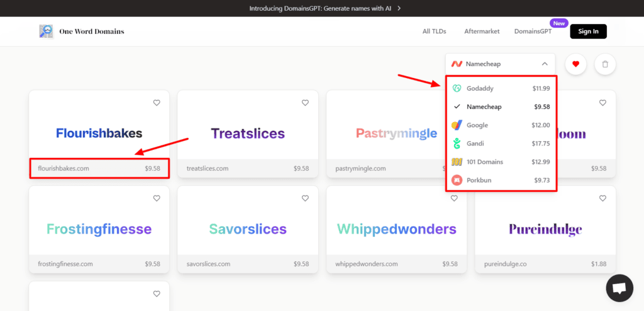Open the Frostingfinesse logo thumbnail
Screen dimensions: 644x311
point(99,229)
